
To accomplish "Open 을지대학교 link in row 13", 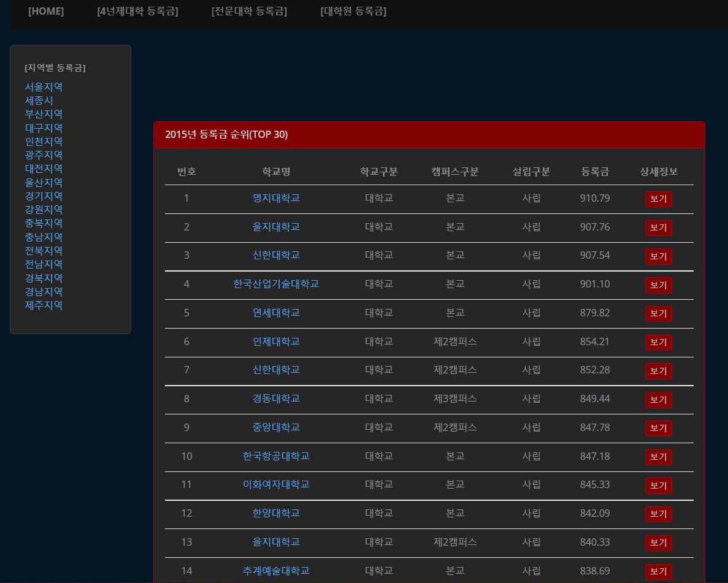I will (x=276, y=542).
